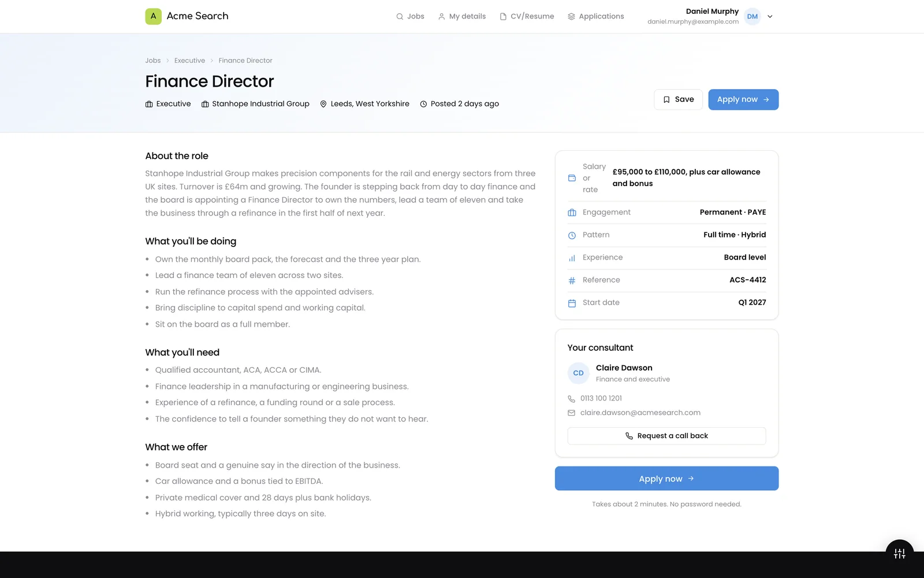Click the Reference hash icon
Screen dimensions: 924x578
click(x=572, y=280)
